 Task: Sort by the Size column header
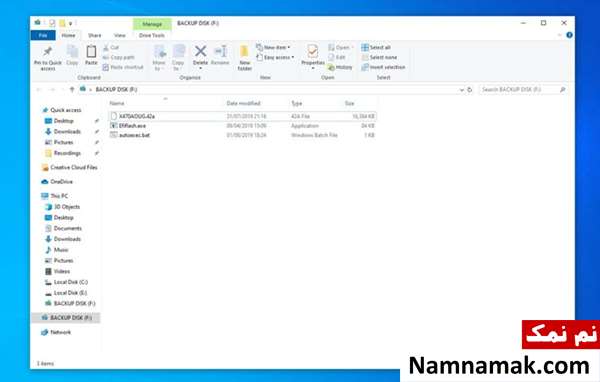point(349,103)
